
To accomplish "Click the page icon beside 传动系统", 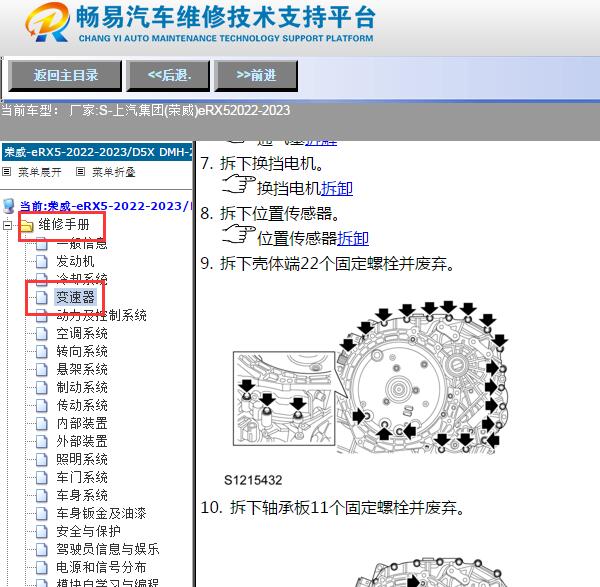I will point(42,406).
